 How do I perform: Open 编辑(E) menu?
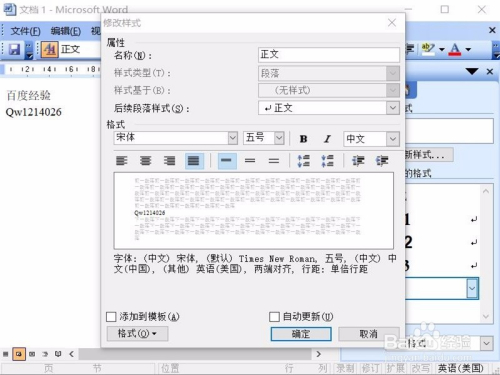tap(66, 31)
